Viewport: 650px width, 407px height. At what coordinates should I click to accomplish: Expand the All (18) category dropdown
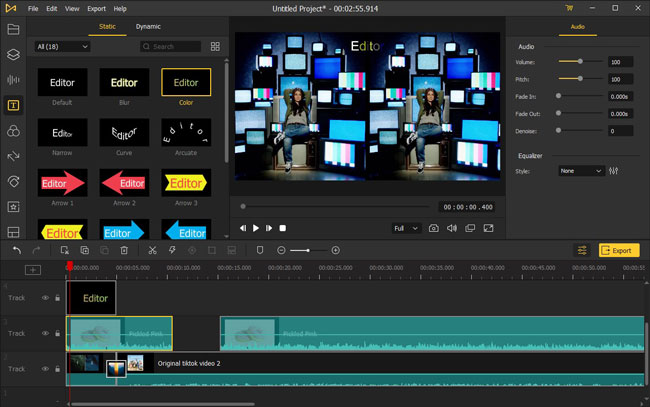click(x=62, y=47)
